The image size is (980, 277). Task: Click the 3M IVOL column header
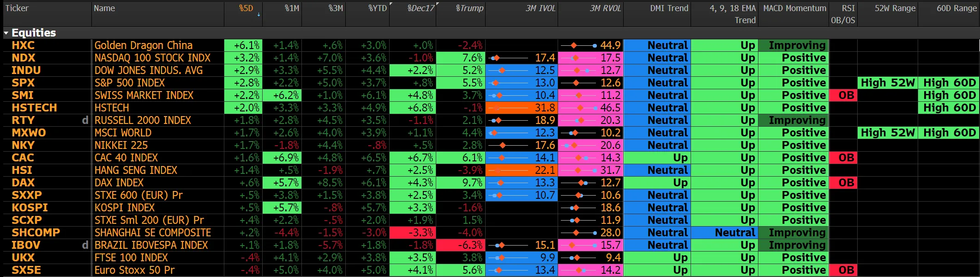pos(540,8)
